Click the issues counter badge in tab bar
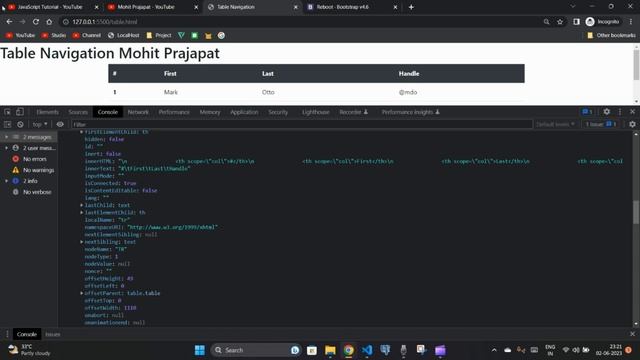The image size is (640, 360). 587,112
